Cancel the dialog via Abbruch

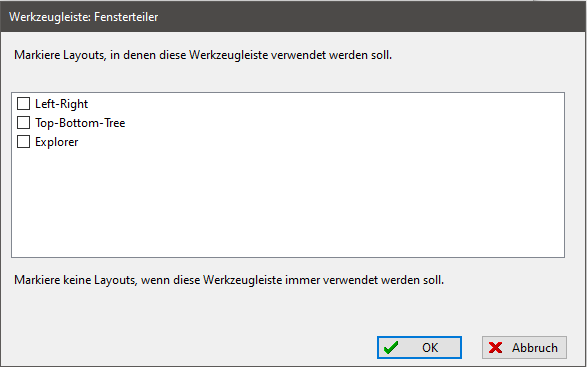(524, 348)
